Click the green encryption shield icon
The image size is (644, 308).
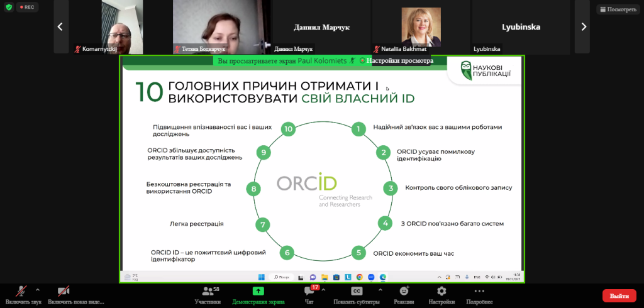tap(9, 8)
